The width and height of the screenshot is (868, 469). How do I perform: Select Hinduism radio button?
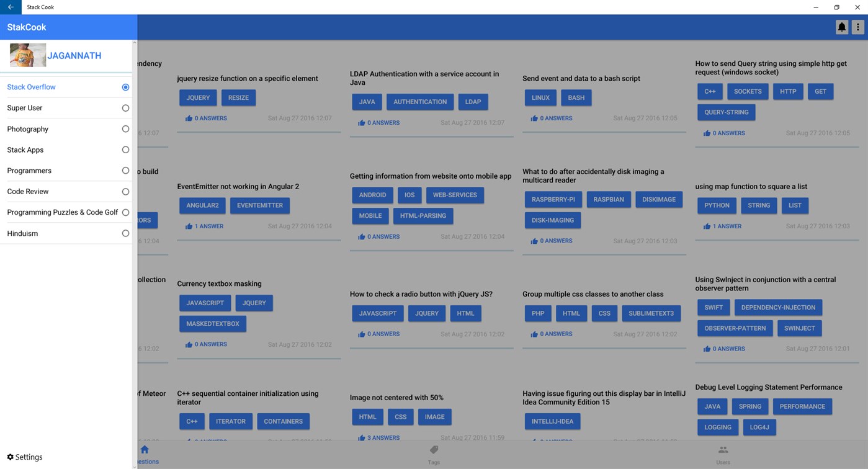[125, 233]
